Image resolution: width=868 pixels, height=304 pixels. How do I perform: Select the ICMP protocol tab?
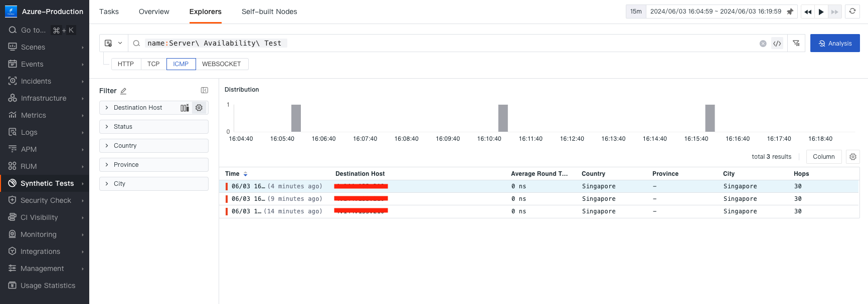click(x=181, y=64)
